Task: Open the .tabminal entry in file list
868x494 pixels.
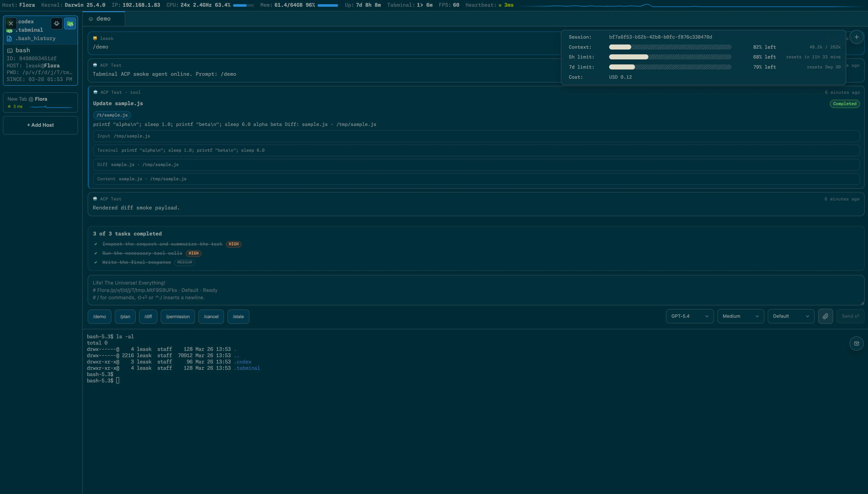Action: point(29,30)
